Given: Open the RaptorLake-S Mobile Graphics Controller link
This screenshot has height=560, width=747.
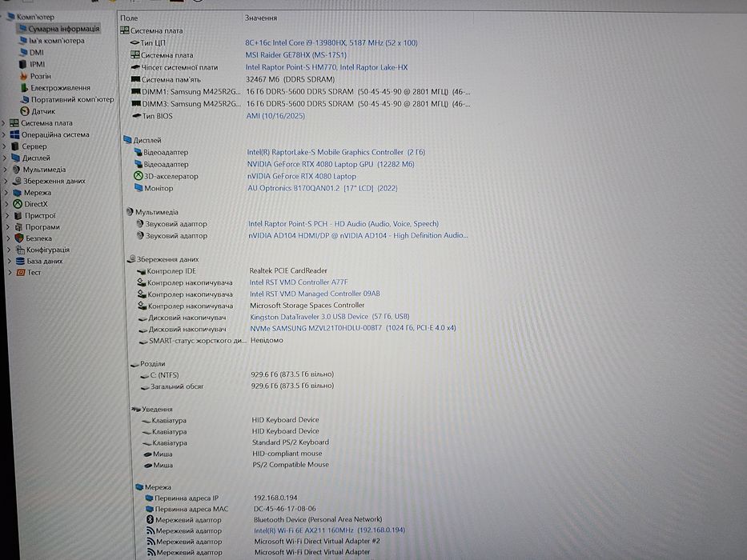Looking at the screenshot, I should pyautogui.click(x=335, y=152).
